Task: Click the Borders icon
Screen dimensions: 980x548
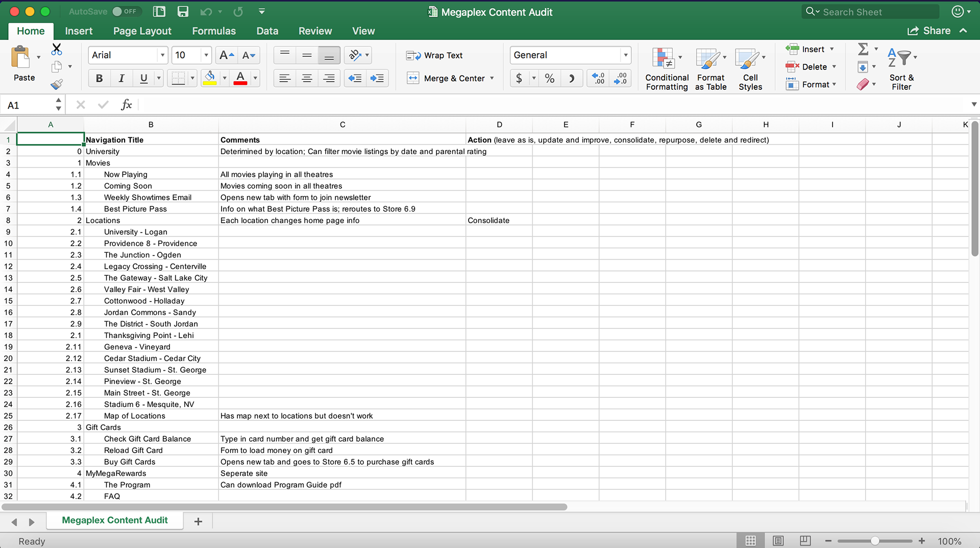Action: pos(178,78)
